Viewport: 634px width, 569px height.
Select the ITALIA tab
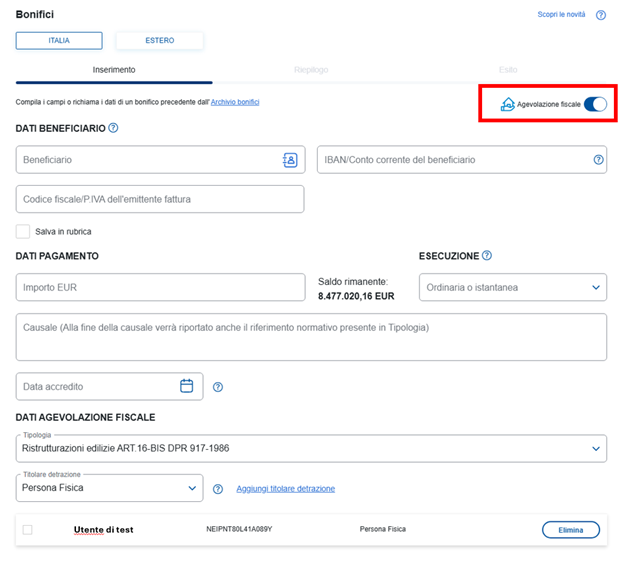(59, 41)
